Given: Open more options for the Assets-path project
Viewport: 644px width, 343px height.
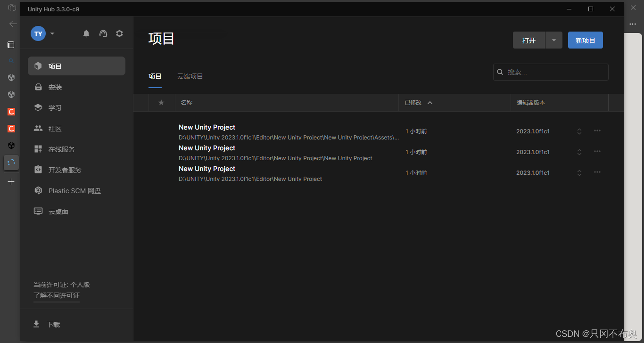Looking at the screenshot, I should coord(597,131).
